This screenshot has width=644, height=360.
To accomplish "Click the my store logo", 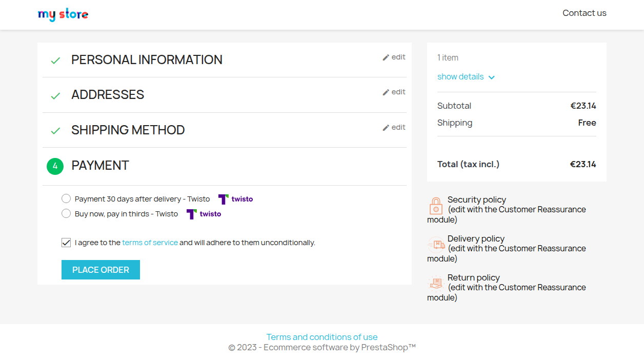I will [x=63, y=14].
